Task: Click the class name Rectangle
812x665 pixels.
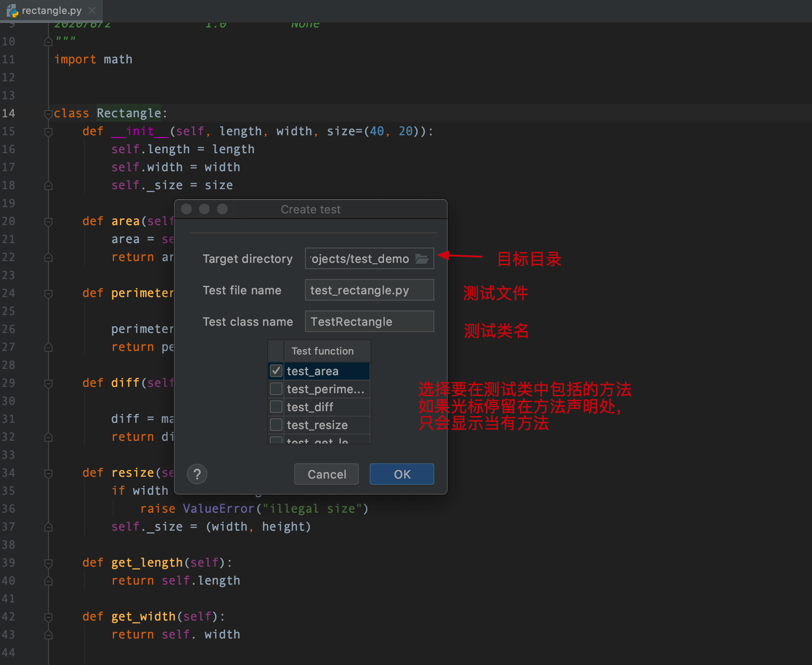Action: pos(129,113)
